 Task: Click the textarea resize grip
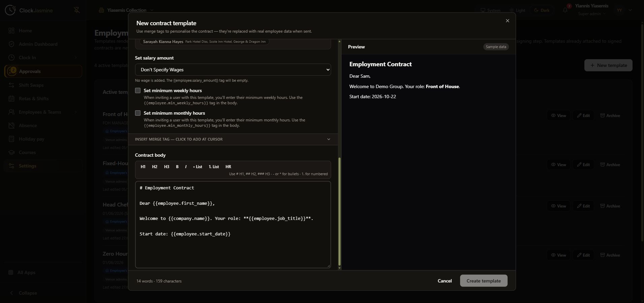pos(329,266)
